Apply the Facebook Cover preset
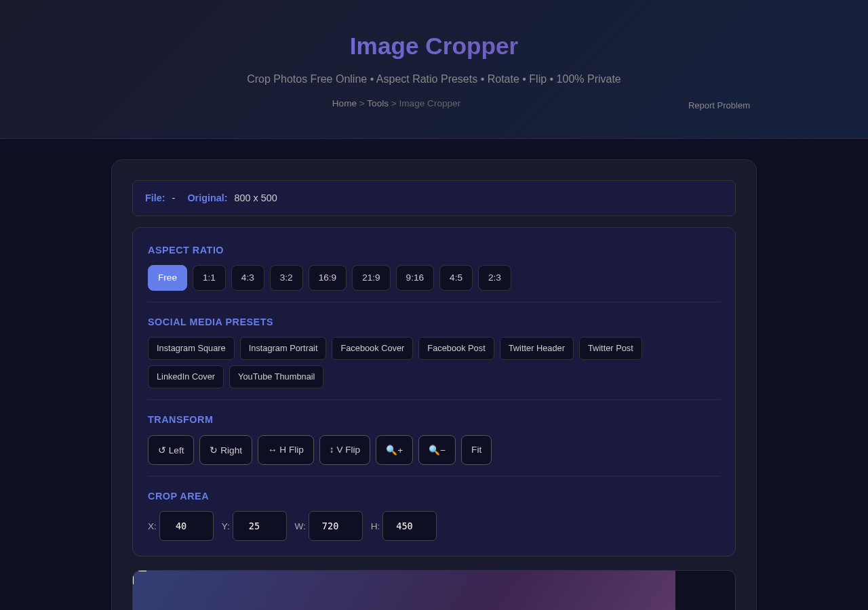 [372, 348]
